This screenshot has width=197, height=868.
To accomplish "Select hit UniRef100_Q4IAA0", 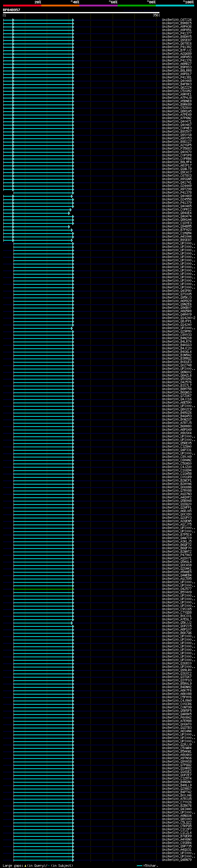I will pyautogui.click(x=177, y=809).
